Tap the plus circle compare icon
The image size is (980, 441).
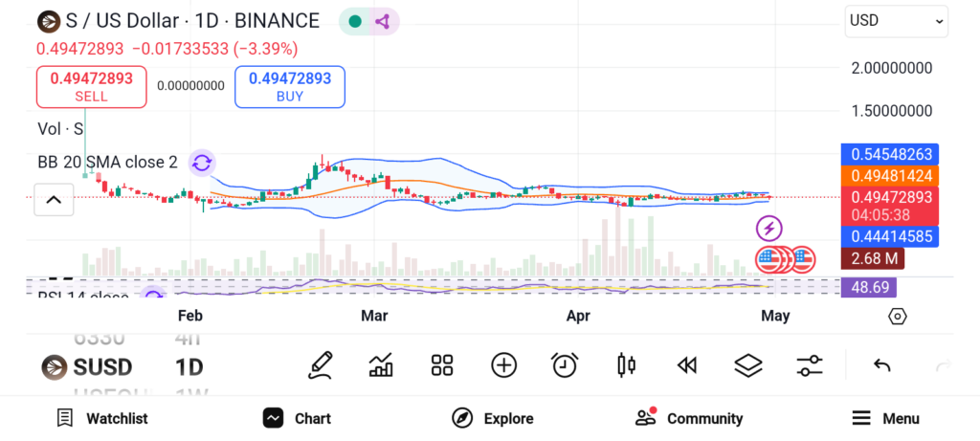click(x=503, y=364)
